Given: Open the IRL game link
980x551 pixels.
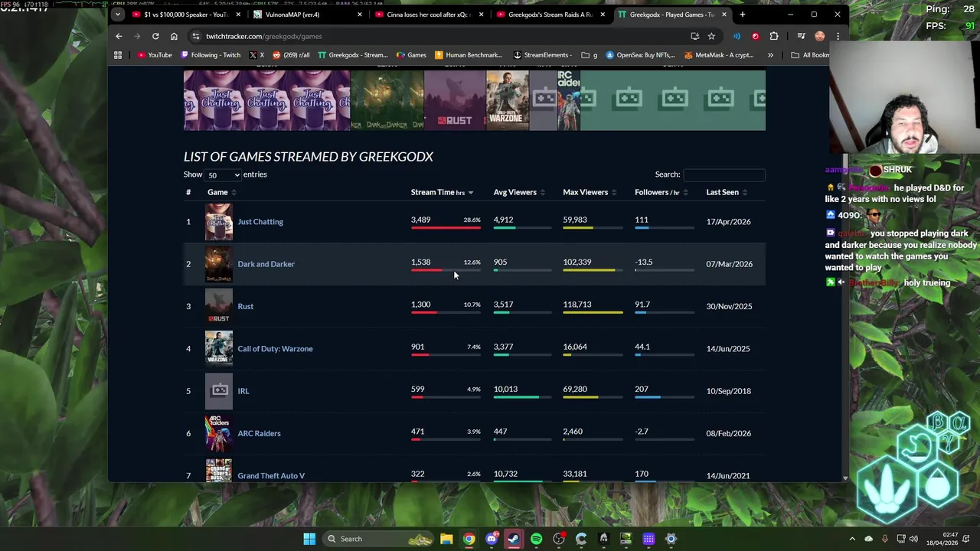Looking at the screenshot, I should 243,391.
